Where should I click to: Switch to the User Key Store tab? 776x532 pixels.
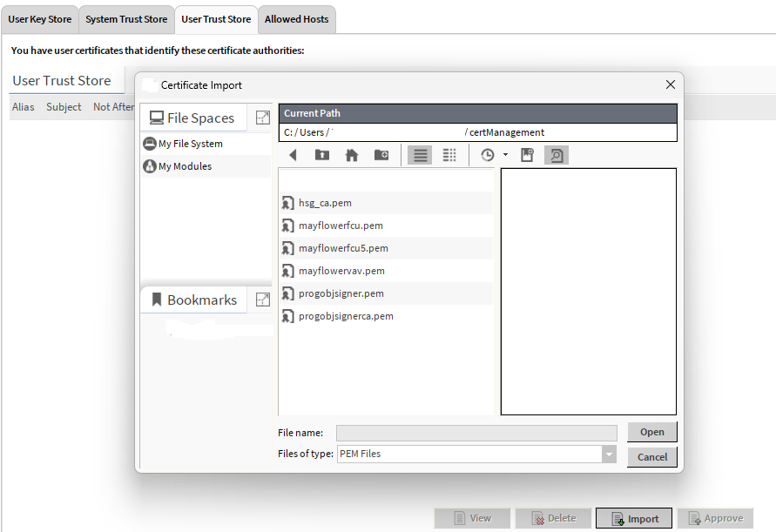[x=40, y=19]
